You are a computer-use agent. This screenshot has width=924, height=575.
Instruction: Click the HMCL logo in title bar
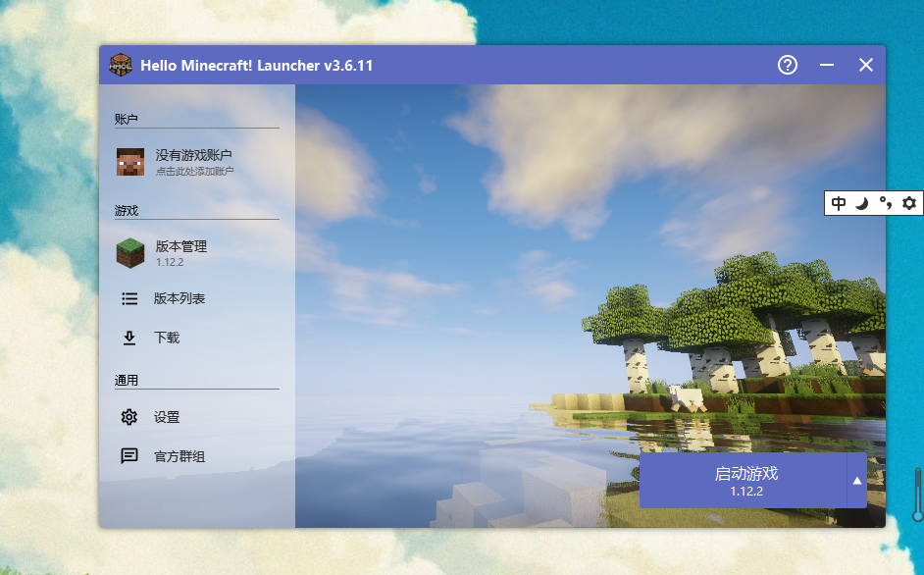tap(121, 65)
